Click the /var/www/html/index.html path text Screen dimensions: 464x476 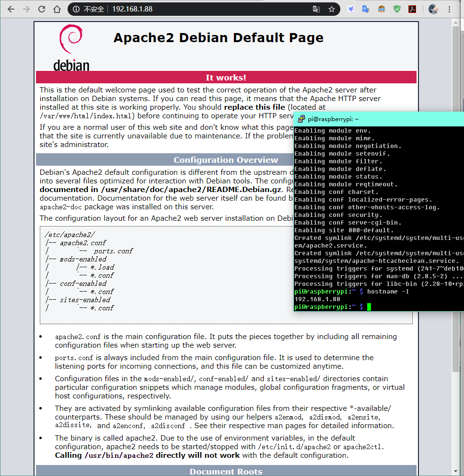(85, 116)
